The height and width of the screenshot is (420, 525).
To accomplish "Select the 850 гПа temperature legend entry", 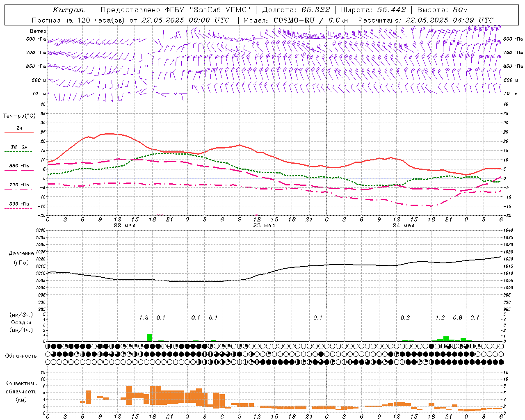I will (x=19, y=166).
